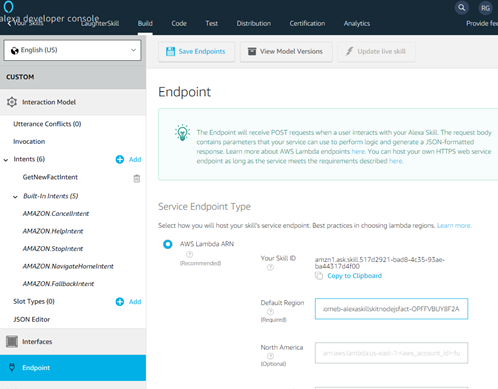Switch to the Test tab
The height and width of the screenshot is (389, 498).
pyautogui.click(x=211, y=23)
